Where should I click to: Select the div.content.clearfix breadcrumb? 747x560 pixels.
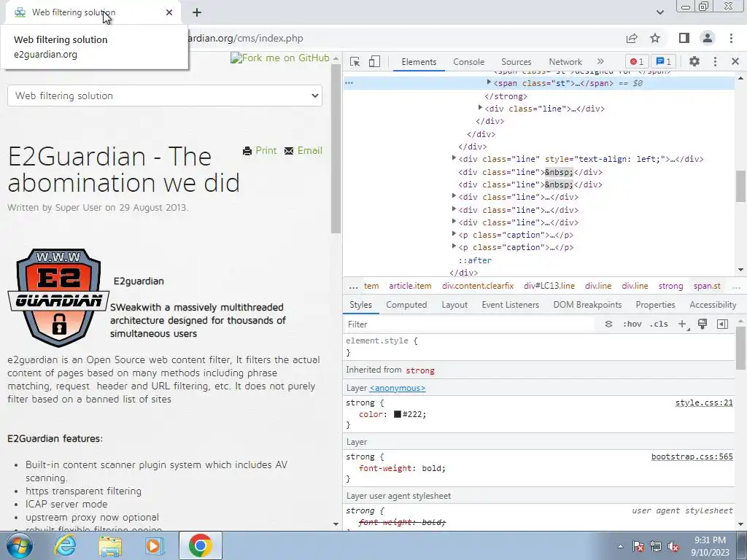point(478,286)
